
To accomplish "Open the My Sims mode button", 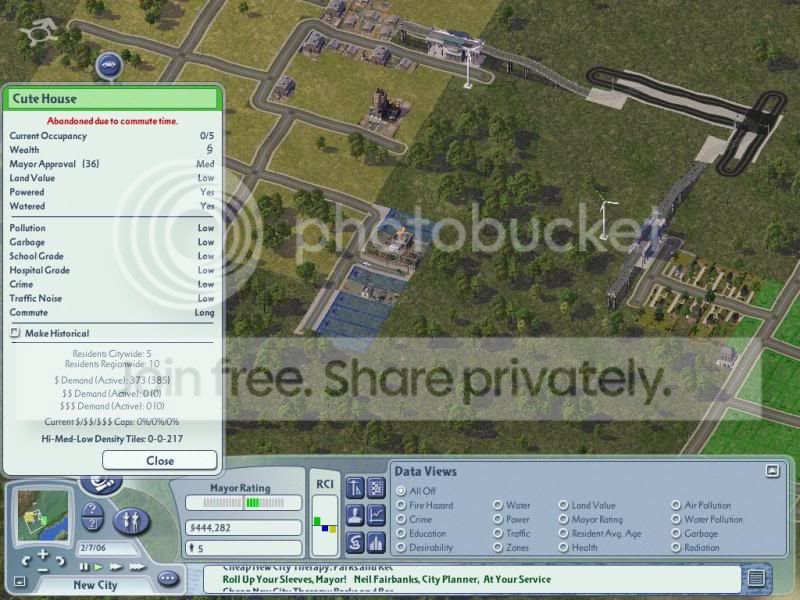I will [x=131, y=520].
